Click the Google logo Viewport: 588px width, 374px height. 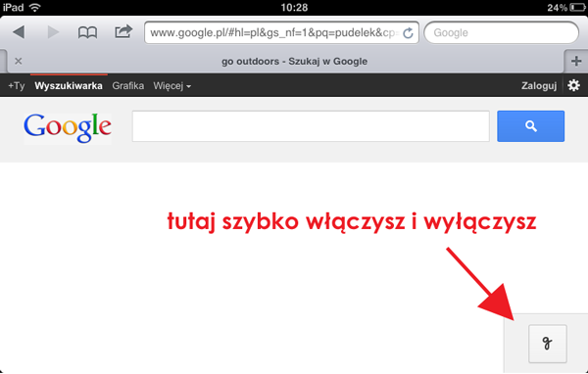[x=68, y=127]
